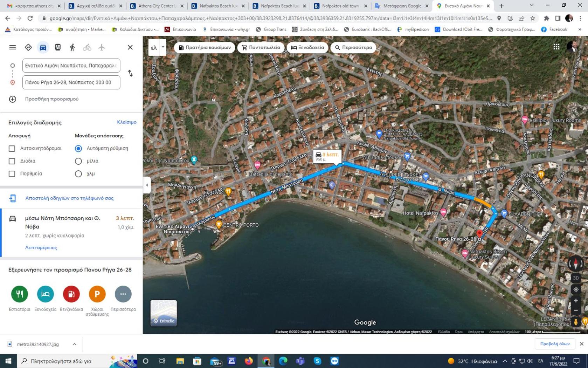Click the Ξενοδοχεία filter button
This screenshot has height=368, width=588.
tap(307, 47)
